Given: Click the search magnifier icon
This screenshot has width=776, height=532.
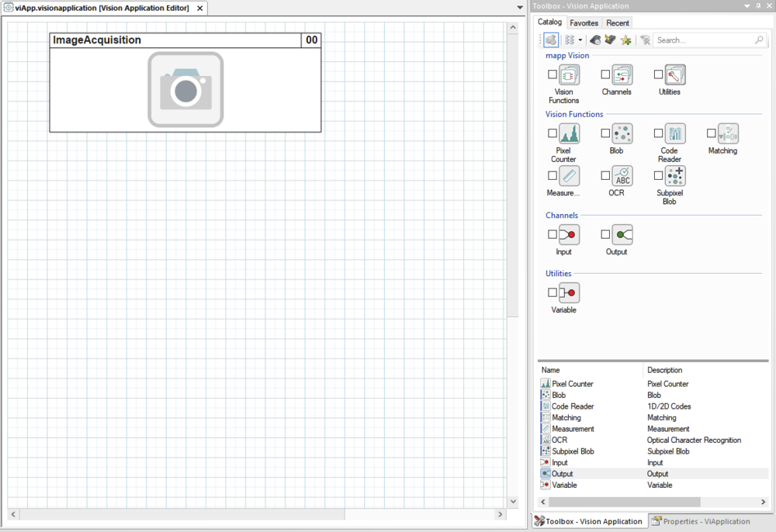Looking at the screenshot, I should tap(759, 40).
